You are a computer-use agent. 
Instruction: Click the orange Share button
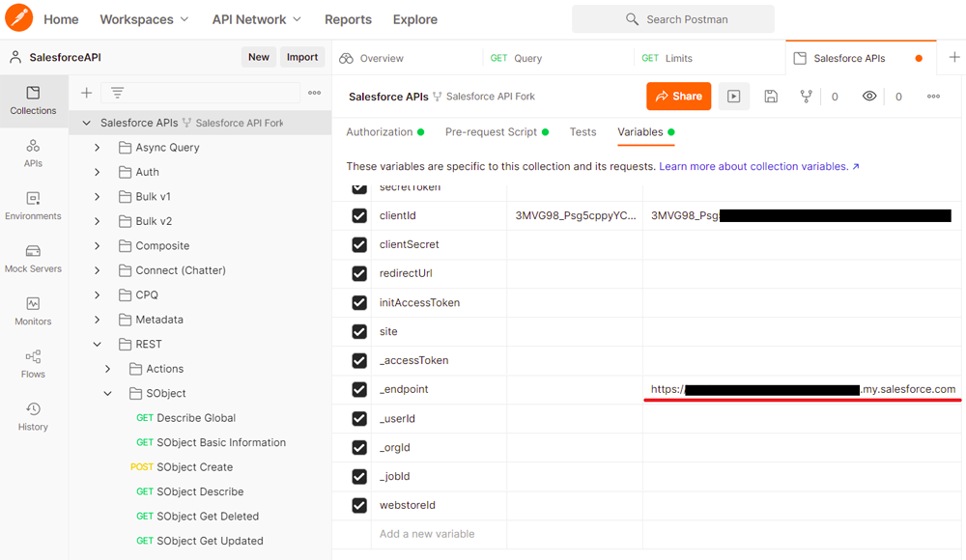coord(678,97)
